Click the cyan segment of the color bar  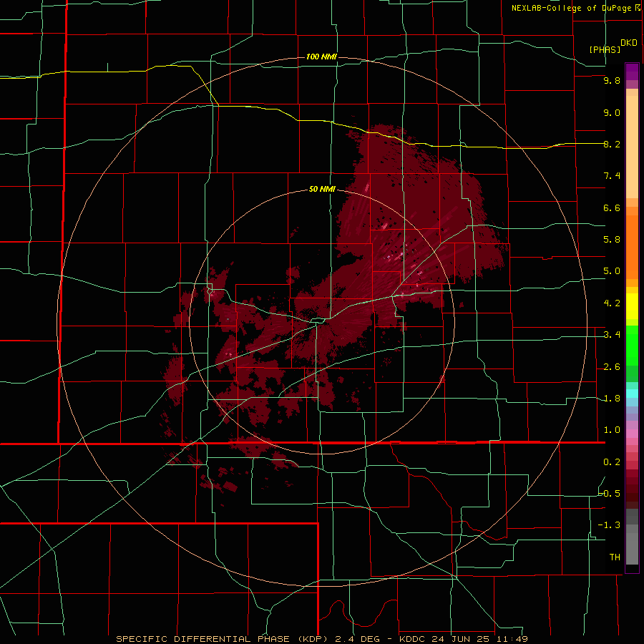tap(632, 393)
